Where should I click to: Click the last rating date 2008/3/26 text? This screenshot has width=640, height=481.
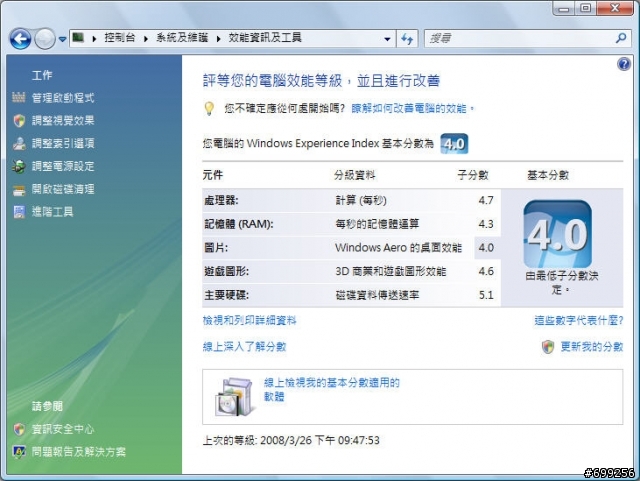tap(291, 441)
